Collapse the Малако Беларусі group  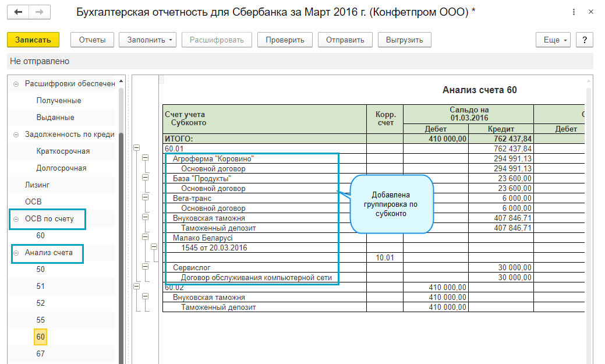coord(145,236)
